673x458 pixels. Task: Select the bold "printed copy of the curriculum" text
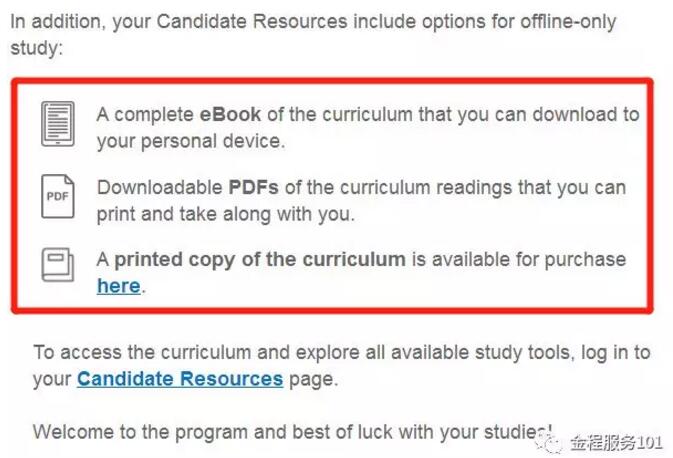click(260, 260)
